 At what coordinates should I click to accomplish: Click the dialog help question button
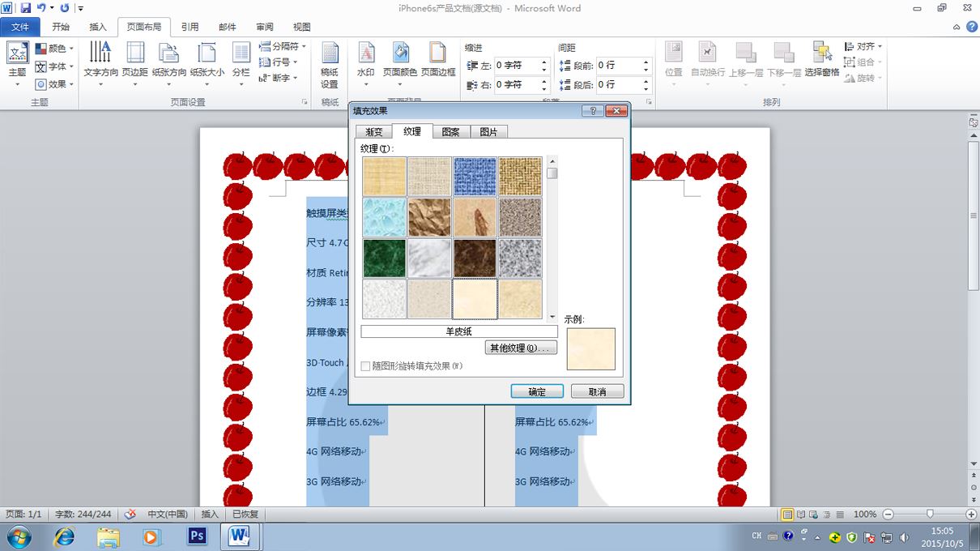pos(592,111)
